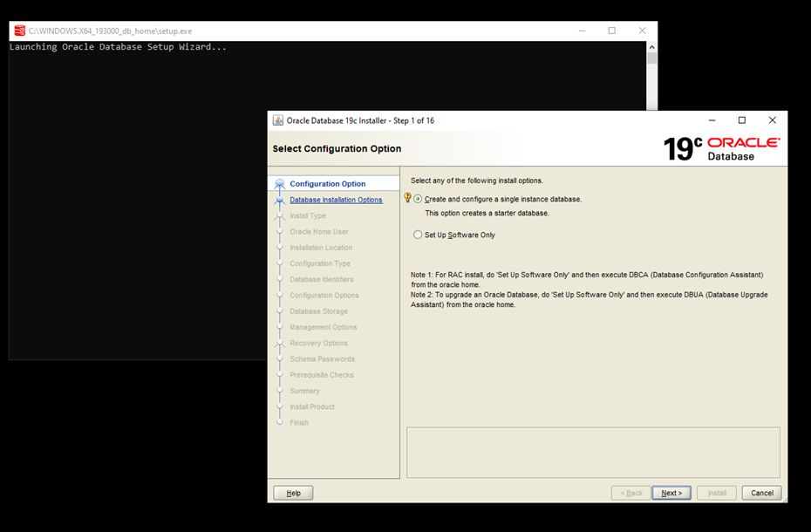Select the Configuration Option step

[327, 184]
